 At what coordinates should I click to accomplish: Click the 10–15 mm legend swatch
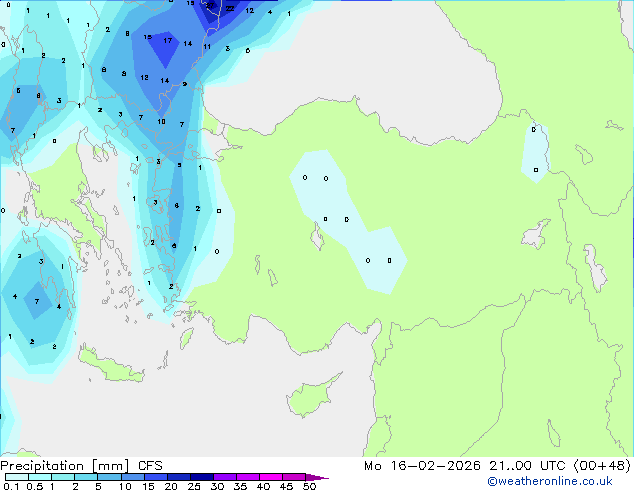133,477
